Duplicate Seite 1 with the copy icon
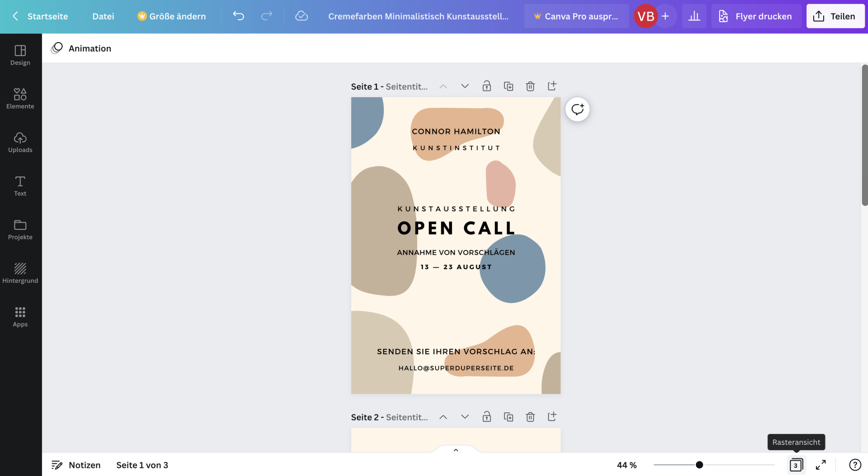 pos(508,86)
